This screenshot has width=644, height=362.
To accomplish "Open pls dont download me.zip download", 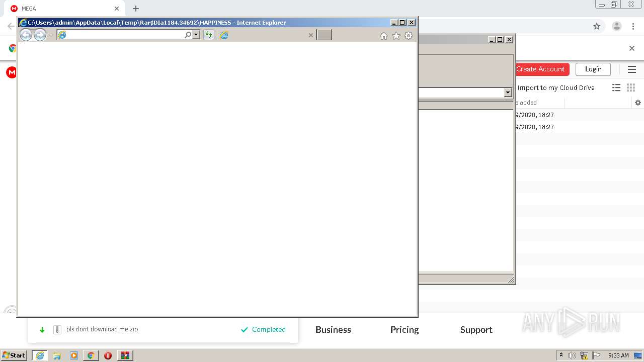I will pyautogui.click(x=102, y=329).
